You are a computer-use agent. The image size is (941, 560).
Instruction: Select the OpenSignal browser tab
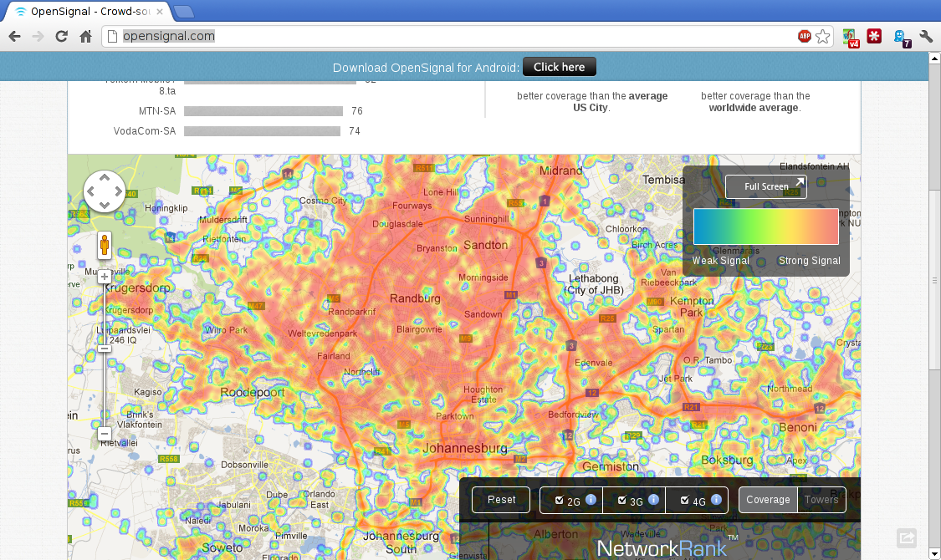[87, 12]
